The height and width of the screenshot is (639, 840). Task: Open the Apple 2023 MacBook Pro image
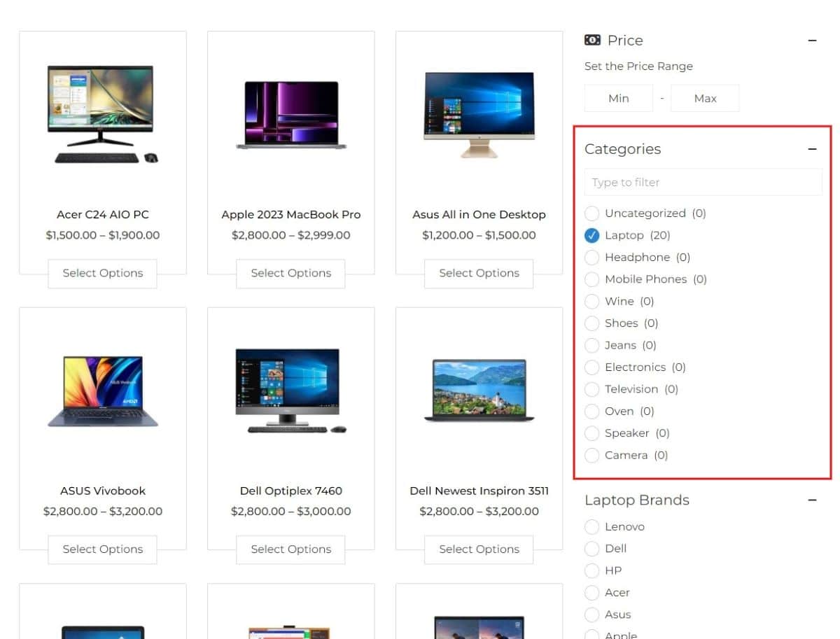291,115
